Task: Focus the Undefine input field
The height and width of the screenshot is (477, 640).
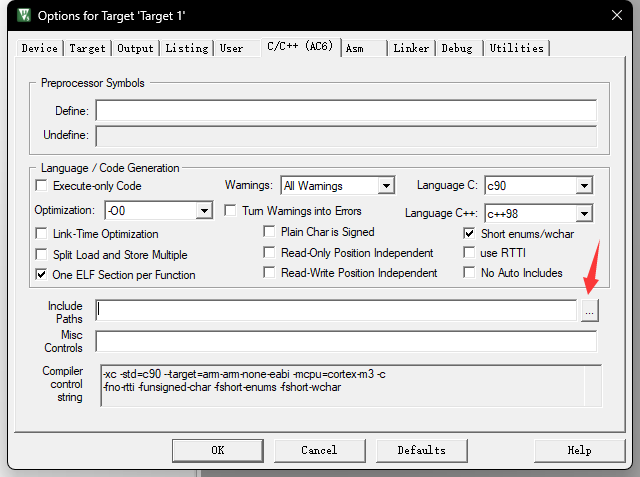Action: pyautogui.click(x=346, y=136)
